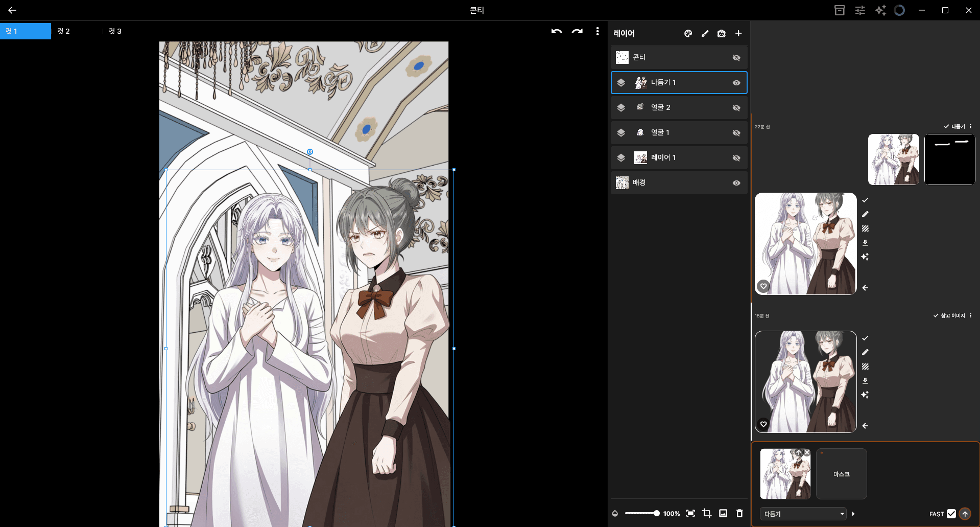Open the 다듬기 mode dropdown
The height and width of the screenshot is (527, 980).
[x=803, y=514]
